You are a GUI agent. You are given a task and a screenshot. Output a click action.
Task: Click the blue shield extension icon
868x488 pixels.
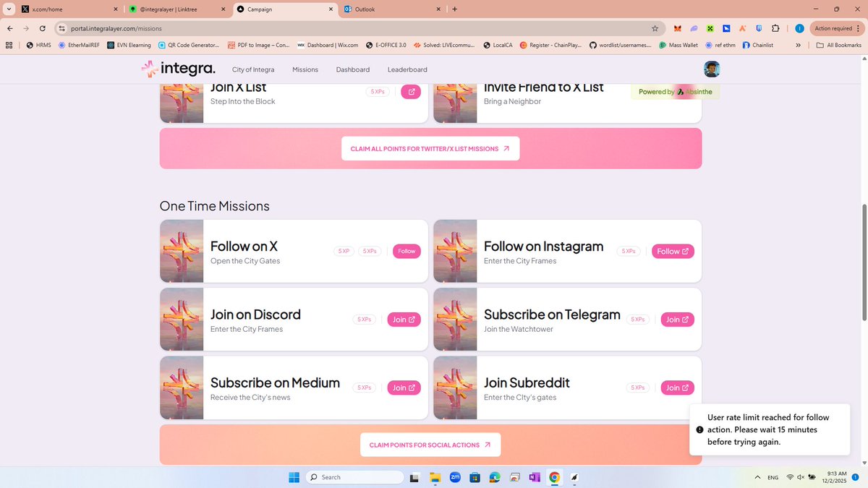tap(759, 28)
